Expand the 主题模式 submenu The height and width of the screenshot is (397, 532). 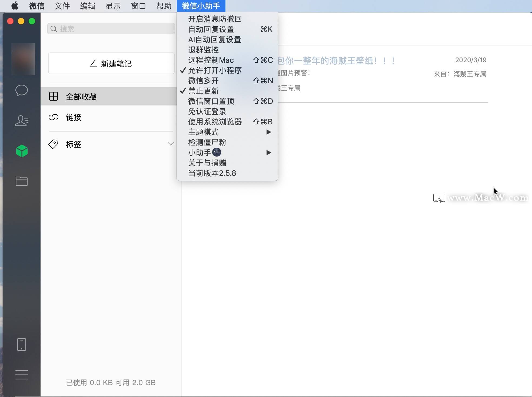[x=227, y=132]
